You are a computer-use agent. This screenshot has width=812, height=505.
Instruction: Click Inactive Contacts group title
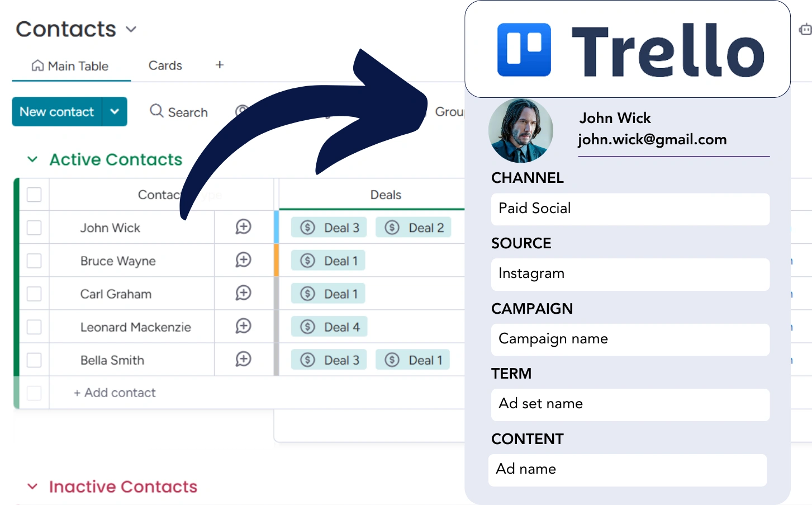click(x=123, y=487)
